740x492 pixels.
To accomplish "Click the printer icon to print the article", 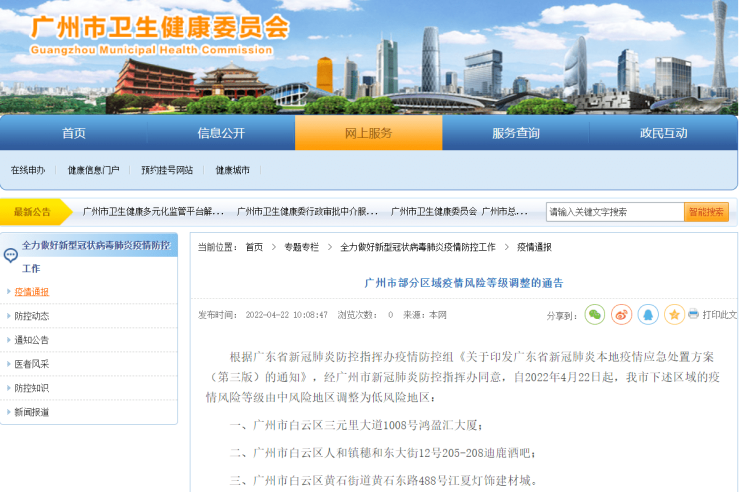I will 694,314.
